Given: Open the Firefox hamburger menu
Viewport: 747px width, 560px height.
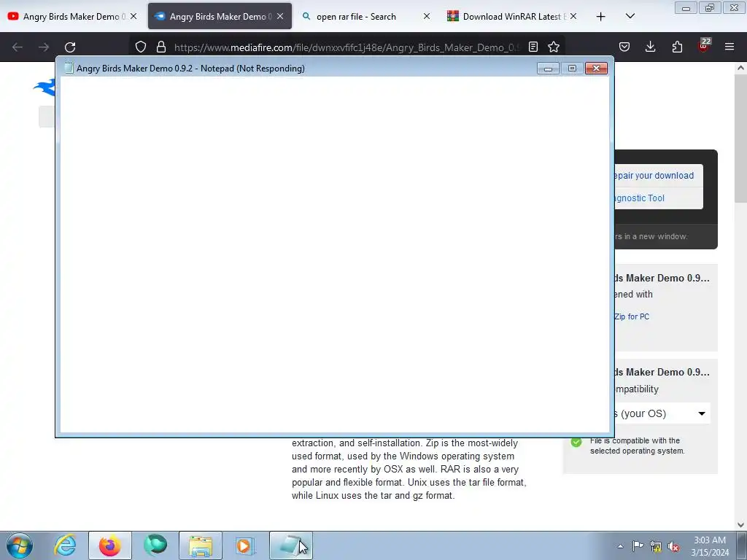Looking at the screenshot, I should (x=729, y=47).
